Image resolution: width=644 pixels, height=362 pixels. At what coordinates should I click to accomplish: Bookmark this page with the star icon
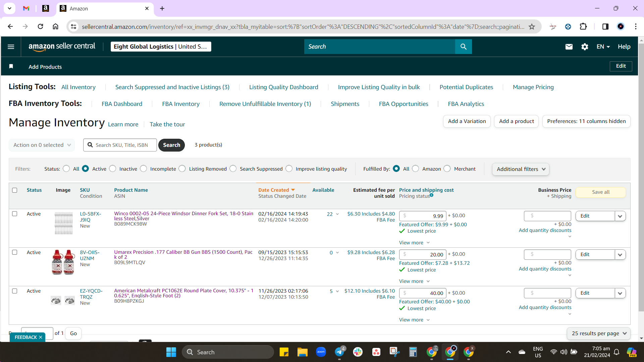pyautogui.click(x=532, y=26)
